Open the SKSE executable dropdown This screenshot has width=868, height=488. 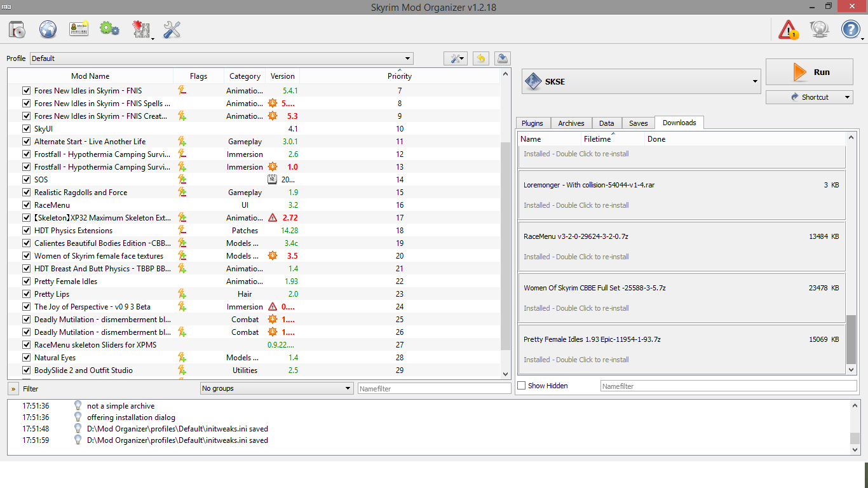pyautogui.click(x=641, y=81)
